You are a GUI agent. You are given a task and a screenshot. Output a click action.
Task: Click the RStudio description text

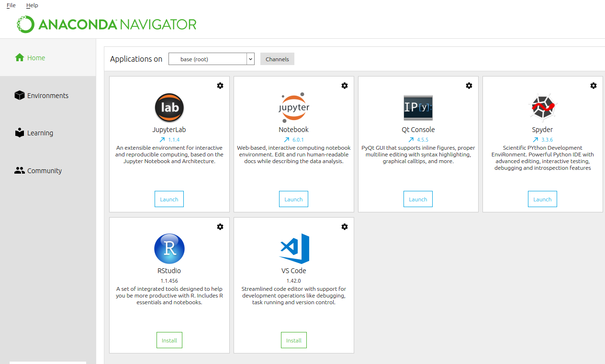169,296
